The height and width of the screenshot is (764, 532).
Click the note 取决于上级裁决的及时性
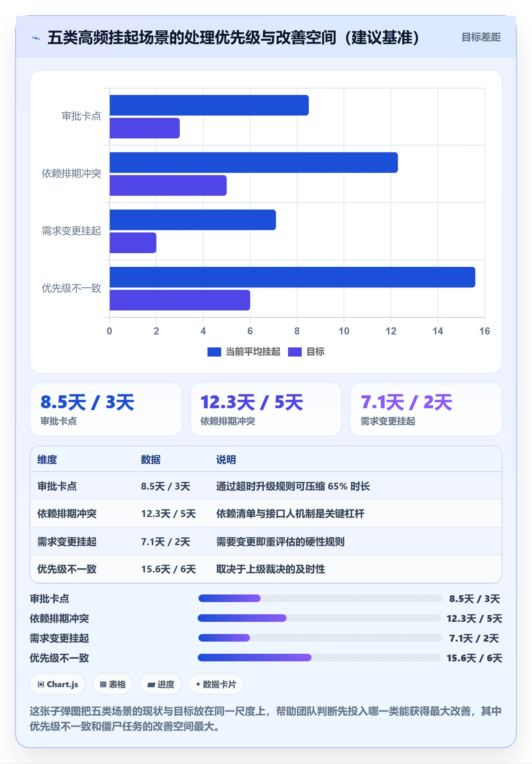tap(271, 569)
